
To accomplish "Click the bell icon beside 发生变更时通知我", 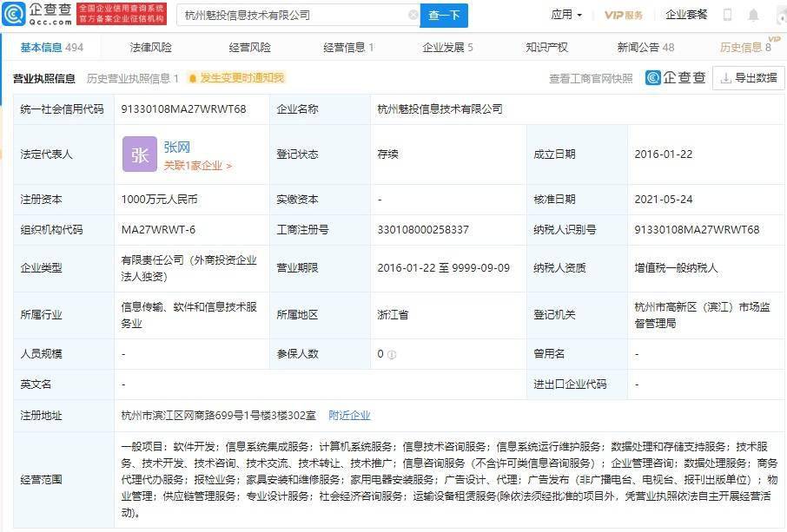I will [192, 78].
